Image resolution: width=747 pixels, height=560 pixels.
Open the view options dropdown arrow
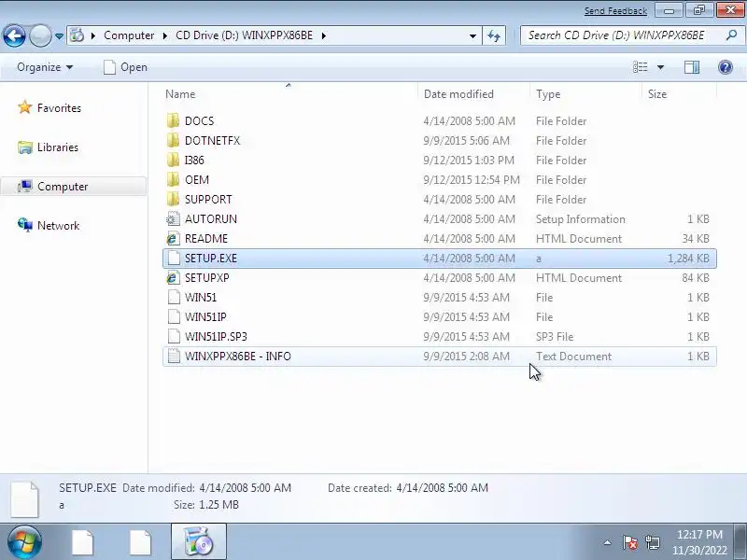tap(660, 67)
